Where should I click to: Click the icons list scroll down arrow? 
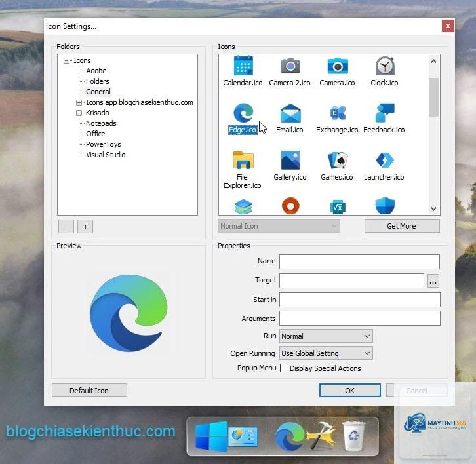point(433,209)
